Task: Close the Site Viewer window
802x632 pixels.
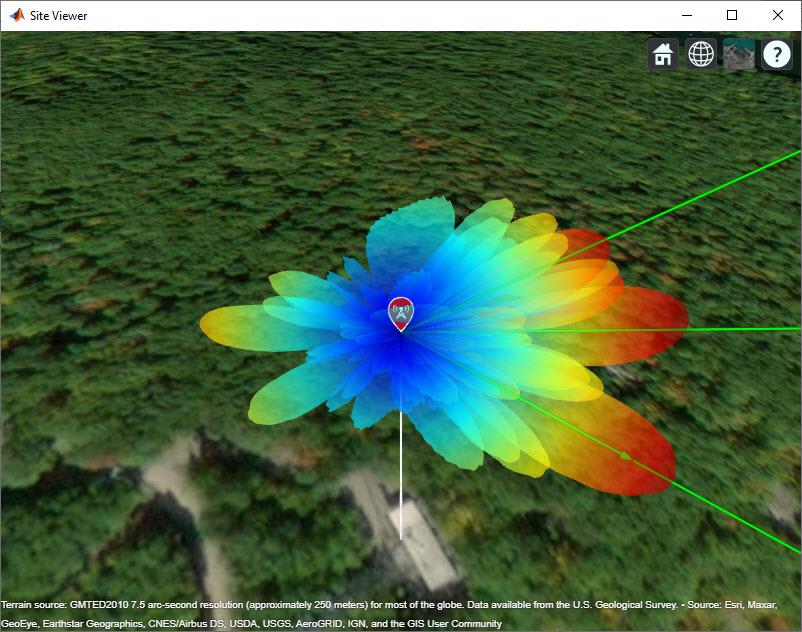Action: pos(777,15)
